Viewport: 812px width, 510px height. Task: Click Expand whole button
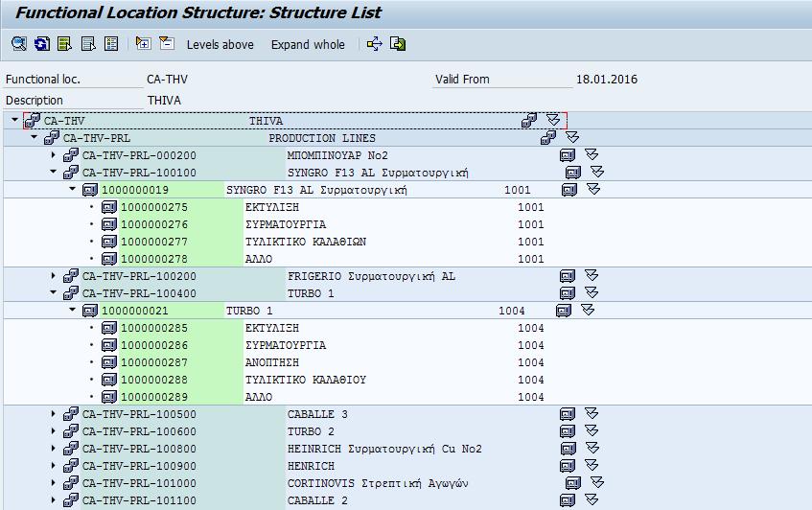point(308,44)
